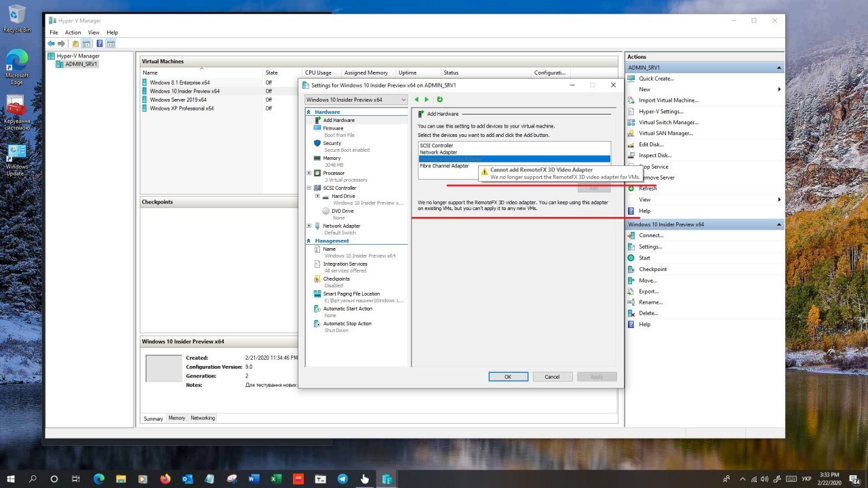
Task: Open the Edit Disk action
Action: [x=651, y=144]
